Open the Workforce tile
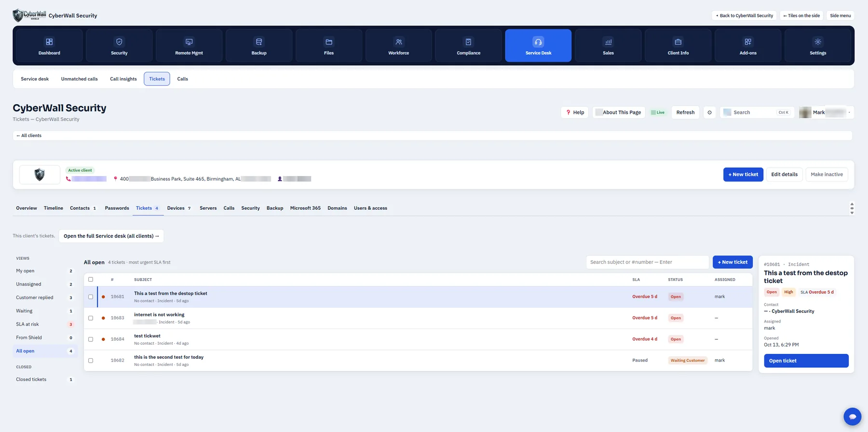868x432 pixels. (x=399, y=45)
